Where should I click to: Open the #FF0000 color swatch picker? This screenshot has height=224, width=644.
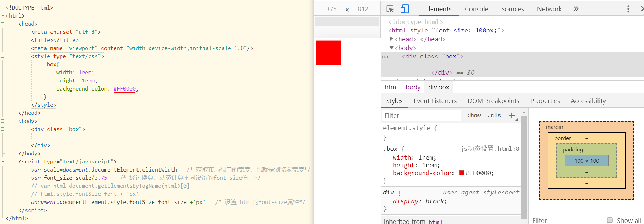click(x=461, y=173)
